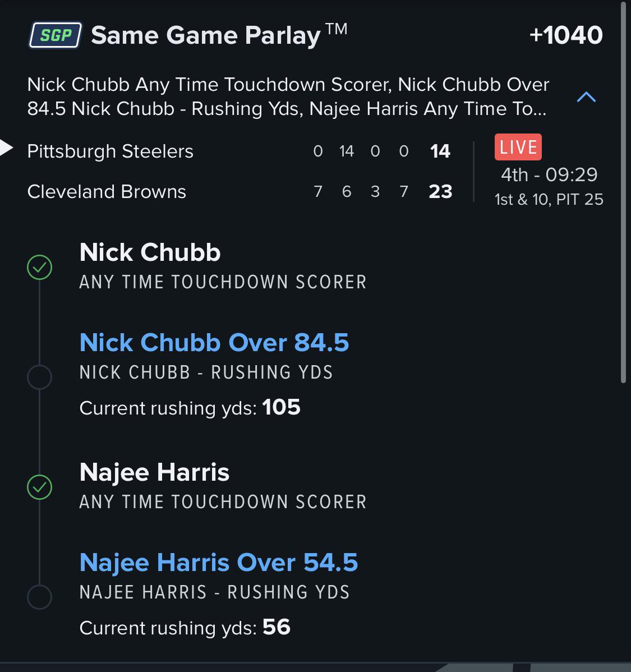Click the green checkmark beside Najee Harris touchdown leg
The width and height of the screenshot is (631, 672).
coord(38,487)
